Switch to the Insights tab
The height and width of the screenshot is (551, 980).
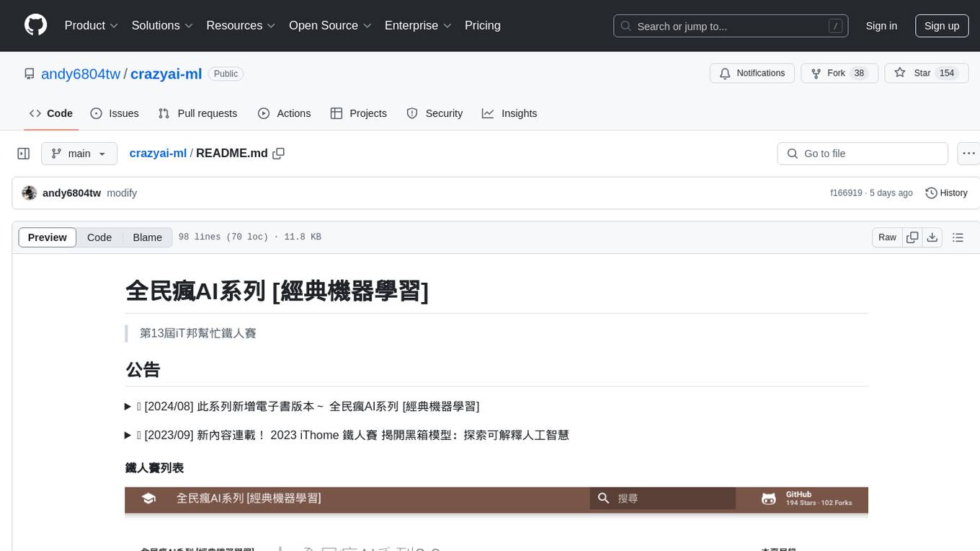pyautogui.click(x=509, y=113)
